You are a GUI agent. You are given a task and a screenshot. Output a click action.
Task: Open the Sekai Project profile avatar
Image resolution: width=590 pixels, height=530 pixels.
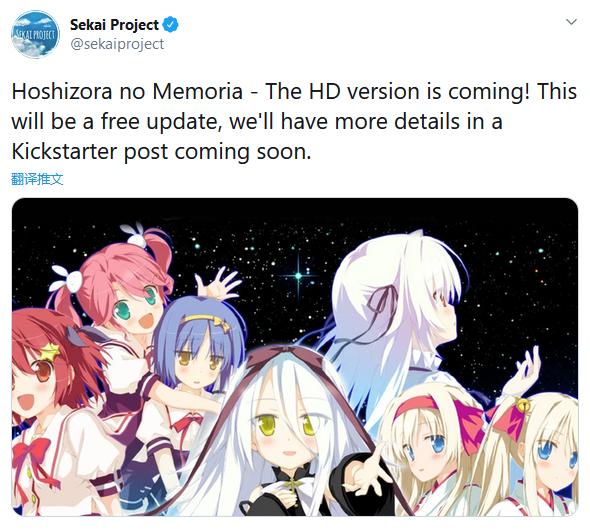pos(35,34)
